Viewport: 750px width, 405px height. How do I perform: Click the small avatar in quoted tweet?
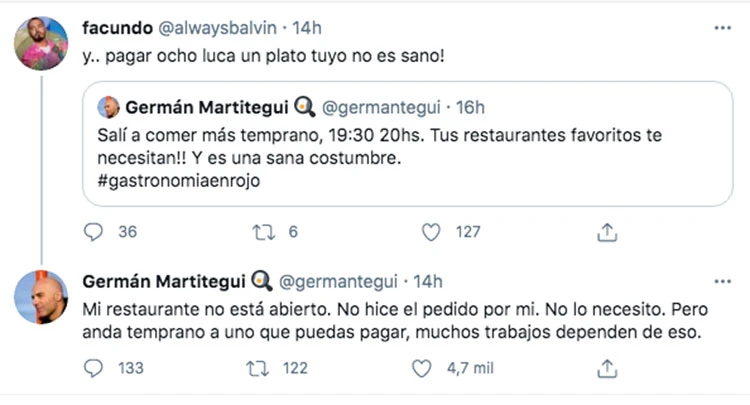point(106,106)
